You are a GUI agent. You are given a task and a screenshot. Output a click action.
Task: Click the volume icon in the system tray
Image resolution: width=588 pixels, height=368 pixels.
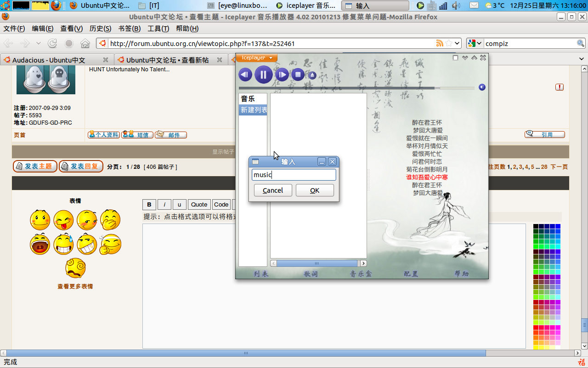tap(456, 6)
